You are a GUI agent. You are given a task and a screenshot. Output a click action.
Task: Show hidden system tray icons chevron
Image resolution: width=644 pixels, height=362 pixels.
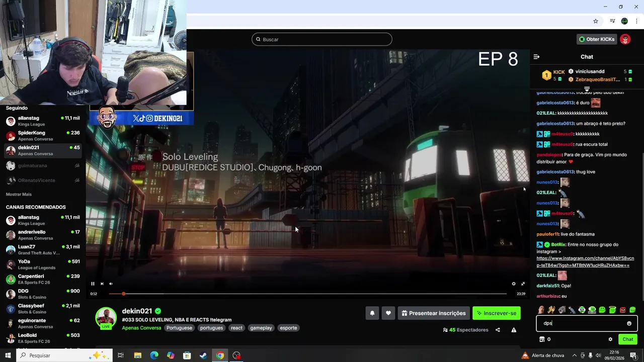click(575, 355)
